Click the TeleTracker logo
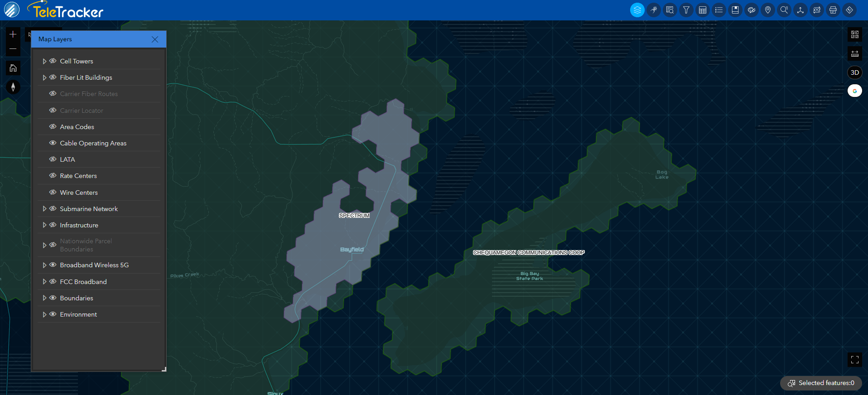 66,10
